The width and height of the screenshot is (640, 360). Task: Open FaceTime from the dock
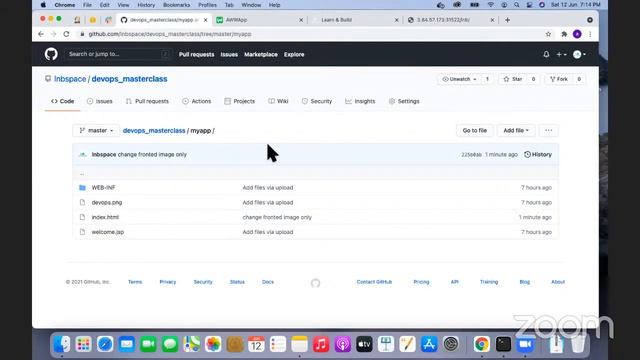149,344
